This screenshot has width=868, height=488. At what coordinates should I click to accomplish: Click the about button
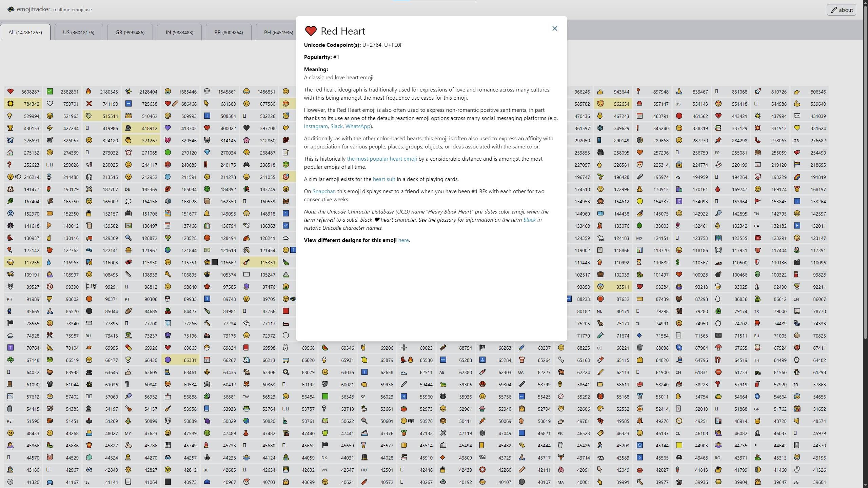(x=842, y=10)
